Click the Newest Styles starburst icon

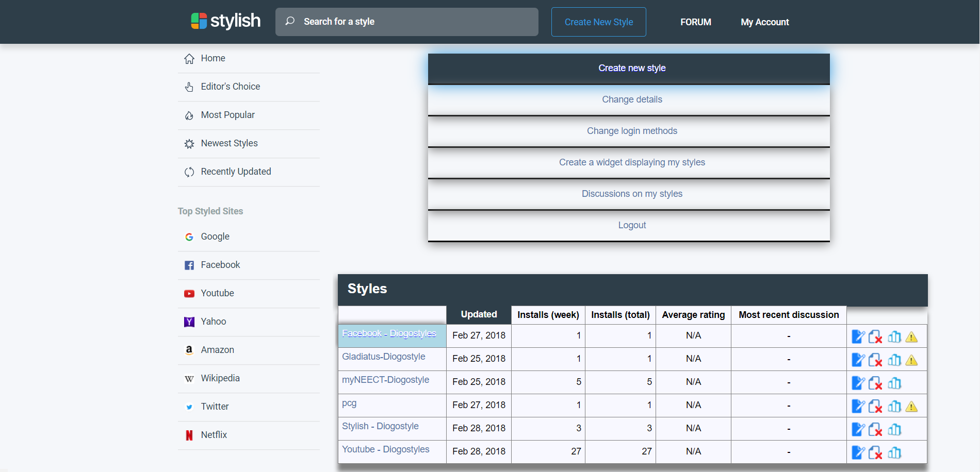pyautogui.click(x=189, y=144)
